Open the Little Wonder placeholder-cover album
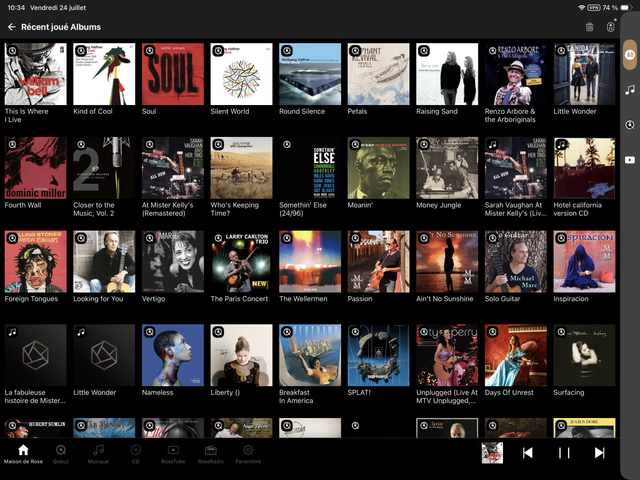The image size is (640, 480). pyautogui.click(x=104, y=355)
